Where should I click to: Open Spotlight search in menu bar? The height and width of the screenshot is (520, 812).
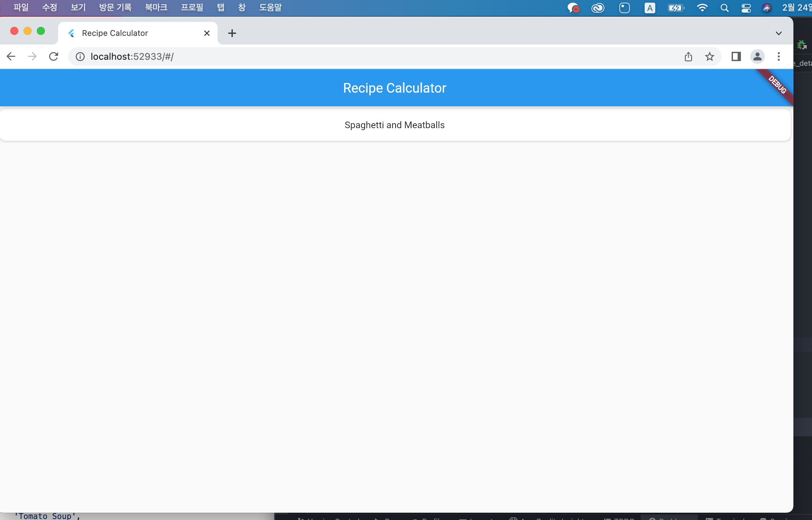724,8
